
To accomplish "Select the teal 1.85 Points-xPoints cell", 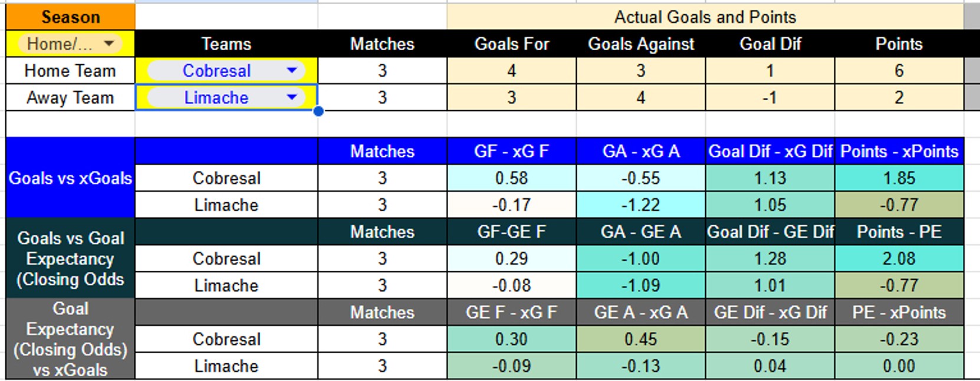I will [897, 178].
